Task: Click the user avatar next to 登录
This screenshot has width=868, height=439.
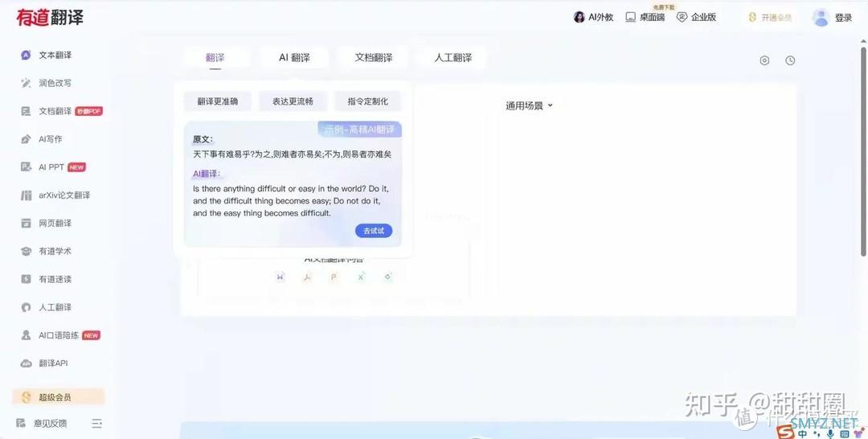Action: (821, 17)
